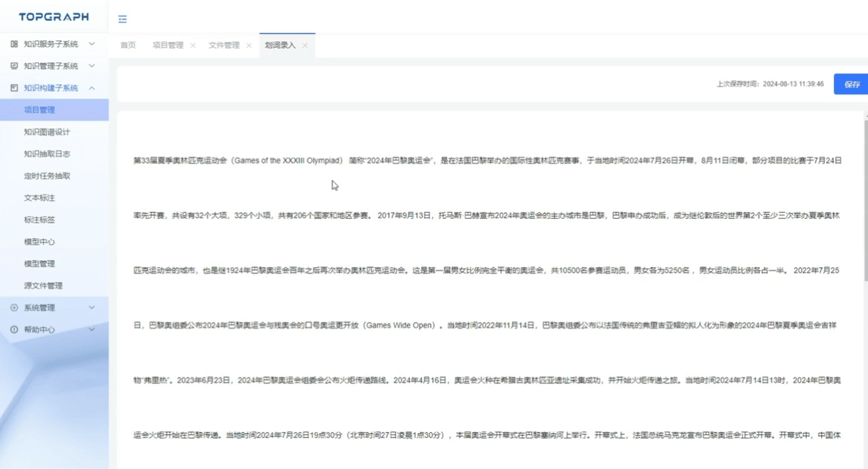Click the text '2024年巴黎奥运会' in the first line
868x469 pixels.
pyautogui.click(x=399, y=161)
